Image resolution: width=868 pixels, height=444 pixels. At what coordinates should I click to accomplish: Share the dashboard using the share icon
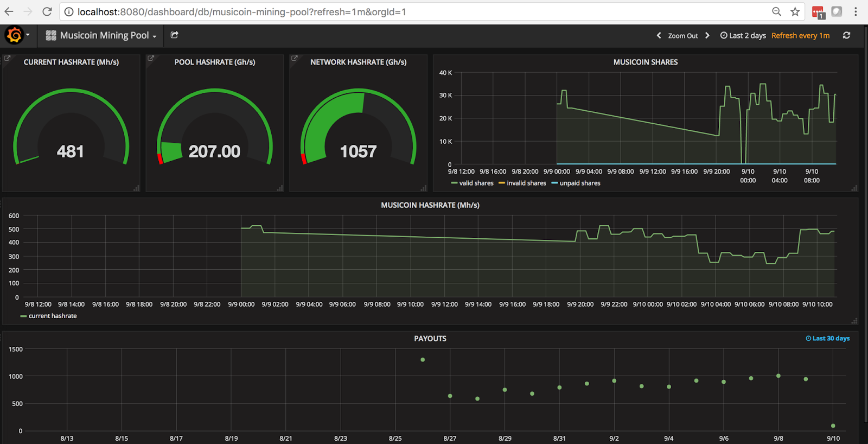(175, 35)
